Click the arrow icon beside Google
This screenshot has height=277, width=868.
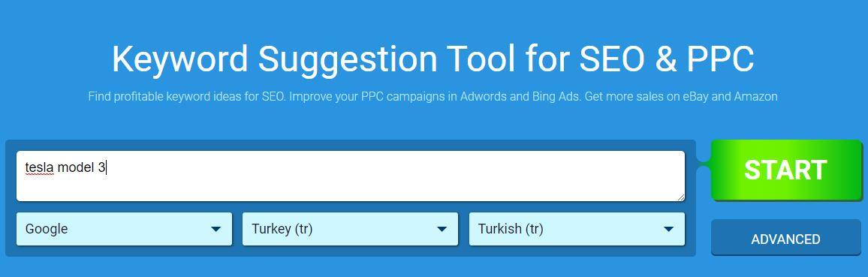pos(216,230)
